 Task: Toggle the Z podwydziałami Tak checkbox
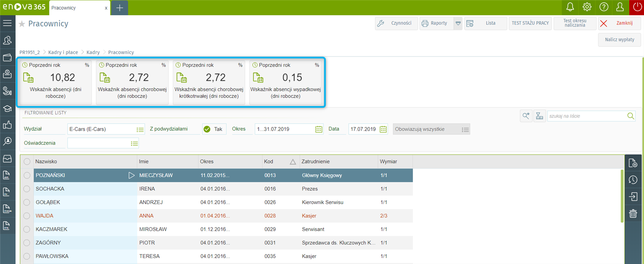pos(207,129)
